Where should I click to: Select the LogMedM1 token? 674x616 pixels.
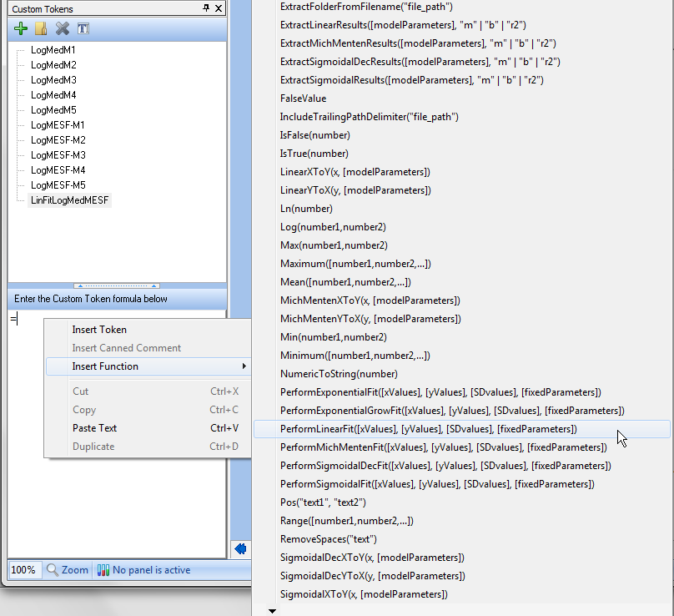(x=53, y=50)
